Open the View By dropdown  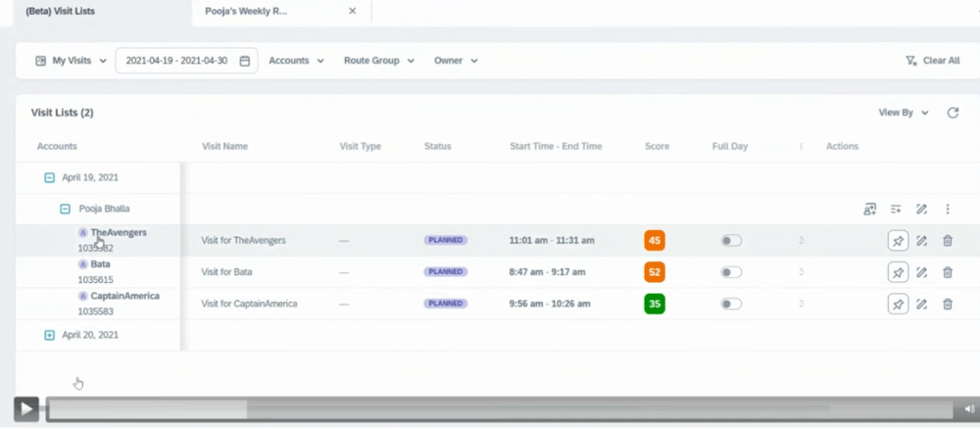(904, 113)
